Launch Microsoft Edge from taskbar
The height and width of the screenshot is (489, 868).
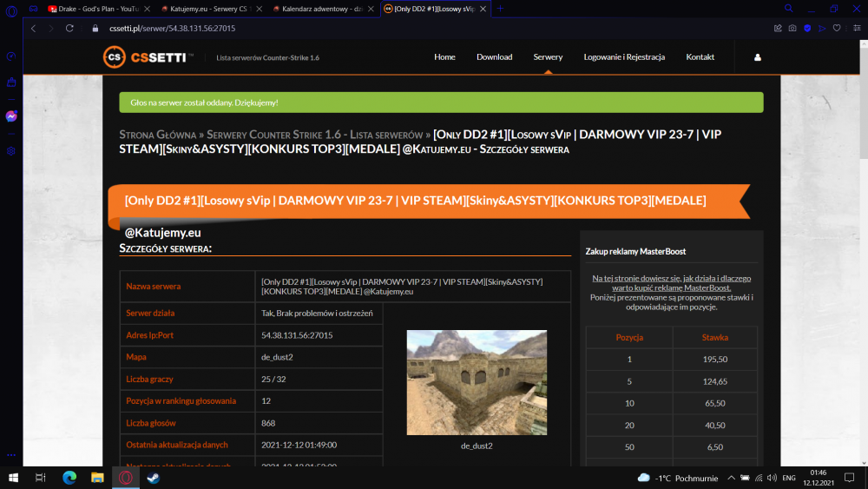69,478
